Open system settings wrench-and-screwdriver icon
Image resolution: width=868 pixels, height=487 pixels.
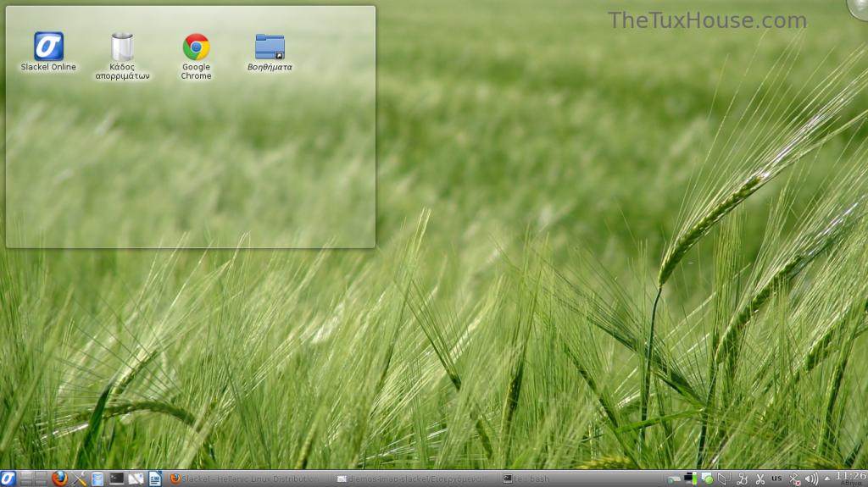click(x=79, y=479)
